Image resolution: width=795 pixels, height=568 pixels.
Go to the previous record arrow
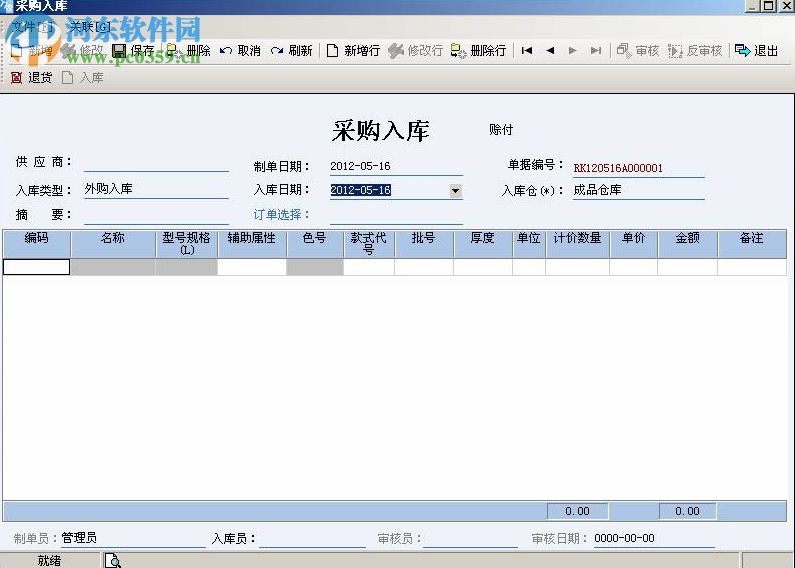pyautogui.click(x=550, y=50)
